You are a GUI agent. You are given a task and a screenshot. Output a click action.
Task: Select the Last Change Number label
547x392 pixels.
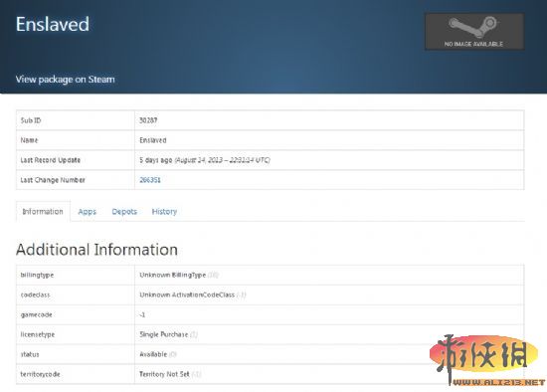coord(53,180)
